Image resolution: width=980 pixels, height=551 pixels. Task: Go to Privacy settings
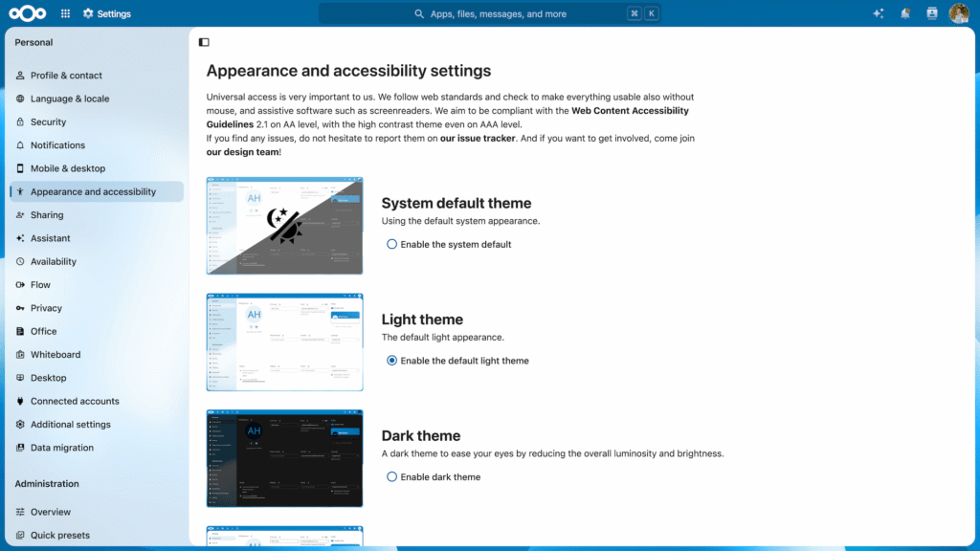click(97, 308)
